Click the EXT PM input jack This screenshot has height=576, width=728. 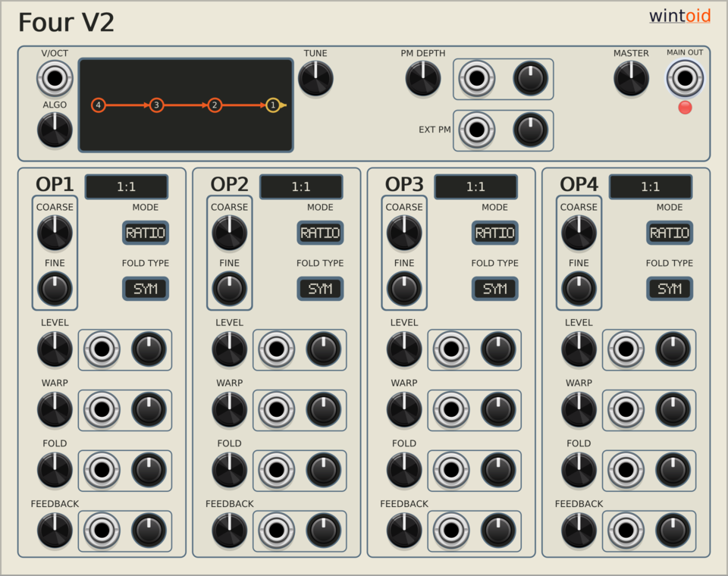[477, 130]
